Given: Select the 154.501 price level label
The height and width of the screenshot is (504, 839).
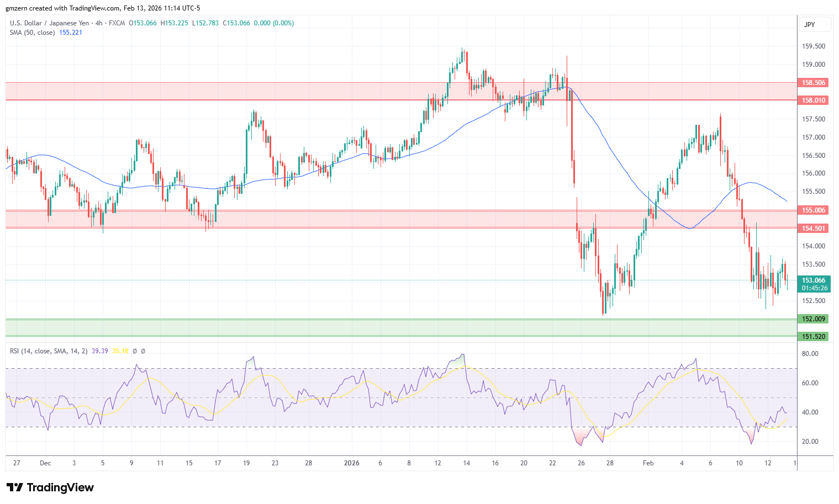Looking at the screenshot, I should tap(814, 229).
